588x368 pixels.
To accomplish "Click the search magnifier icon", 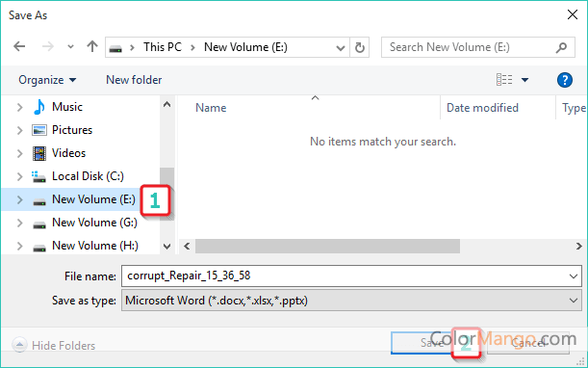I will pyautogui.click(x=561, y=47).
